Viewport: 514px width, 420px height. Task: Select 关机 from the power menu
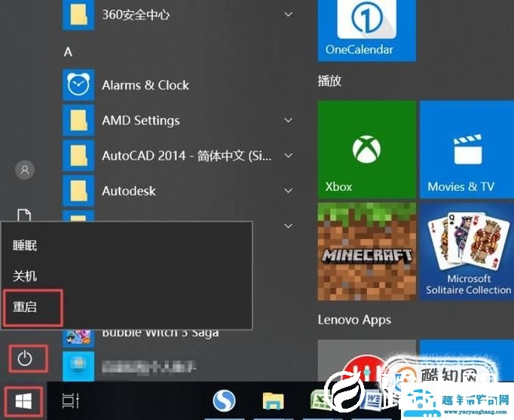[25, 276]
